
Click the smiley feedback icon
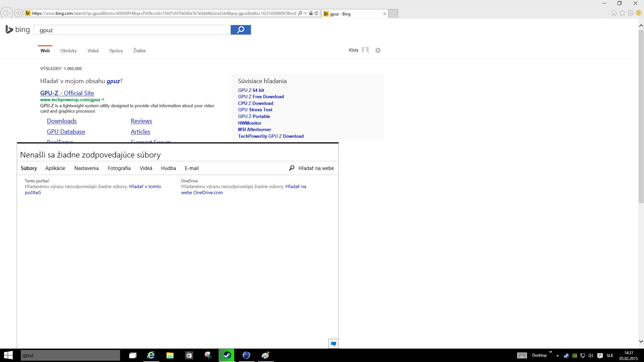639,13
